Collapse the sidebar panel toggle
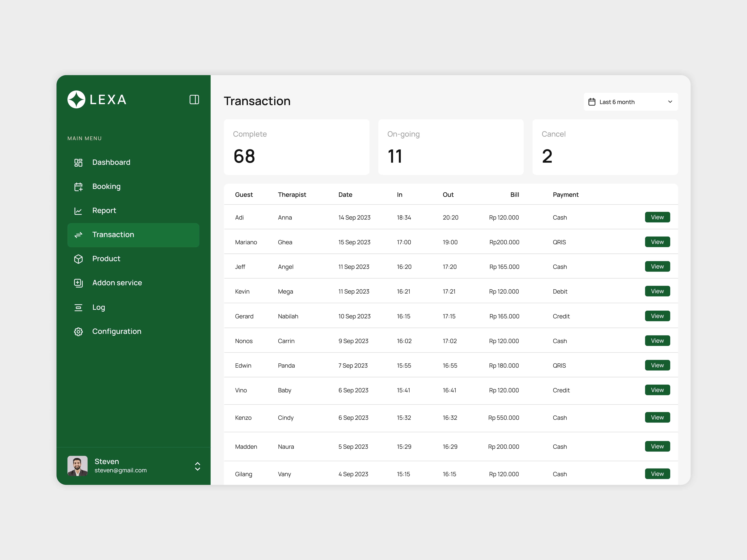The height and width of the screenshot is (560, 747). point(194,100)
